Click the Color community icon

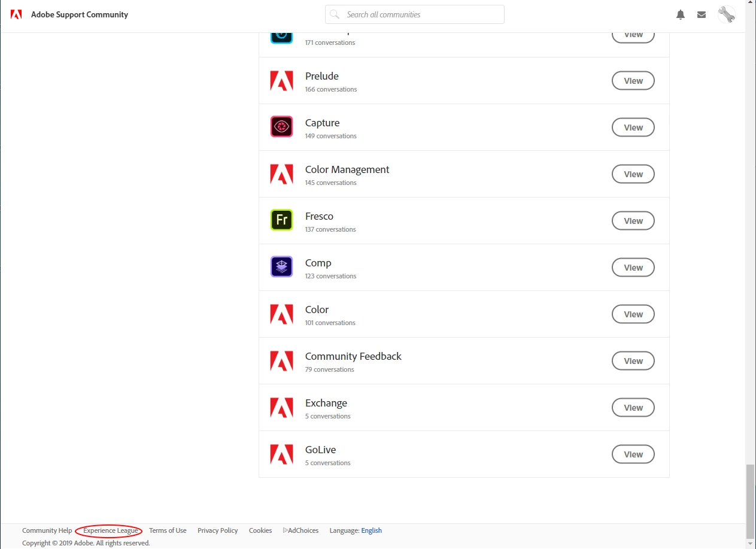[x=281, y=314]
